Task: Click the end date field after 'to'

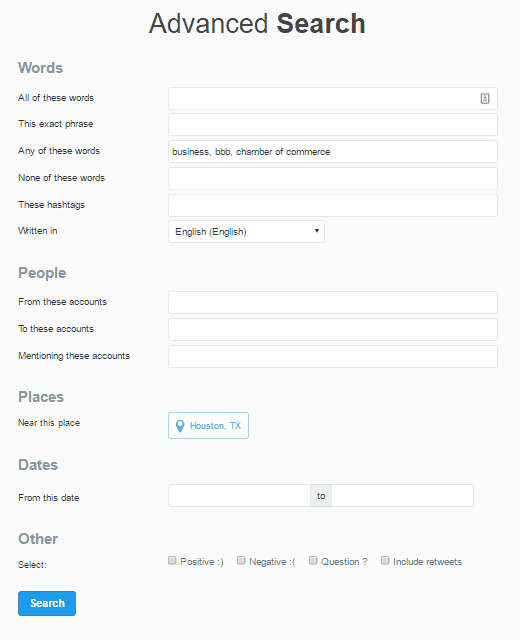Action: (x=402, y=496)
